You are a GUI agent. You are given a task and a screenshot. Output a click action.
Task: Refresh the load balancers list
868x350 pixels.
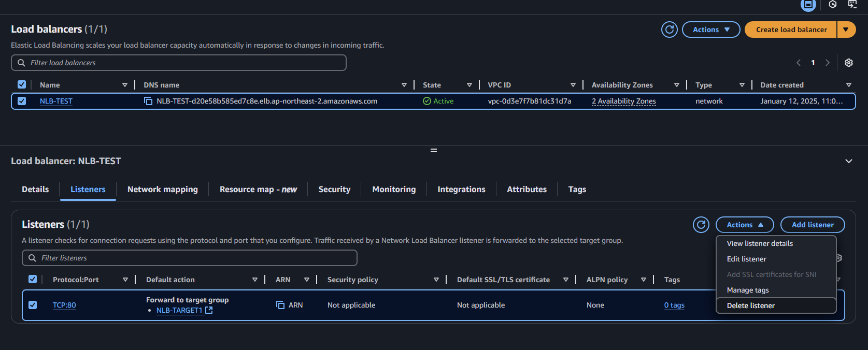(x=670, y=30)
